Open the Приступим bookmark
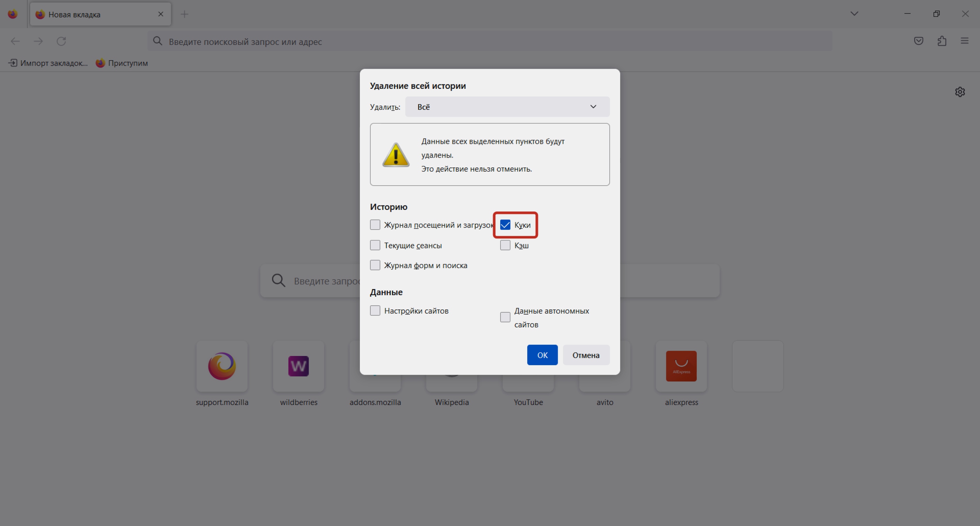 (x=122, y=63)
